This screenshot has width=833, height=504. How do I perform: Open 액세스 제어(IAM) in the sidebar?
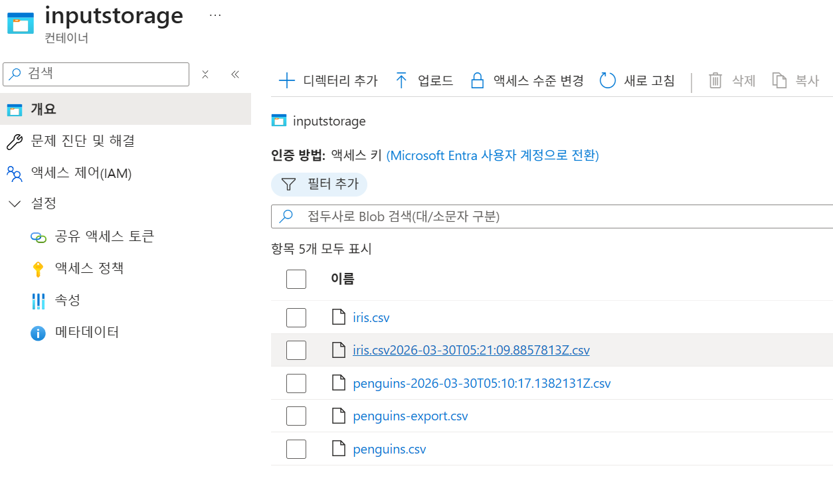(81, 173)
